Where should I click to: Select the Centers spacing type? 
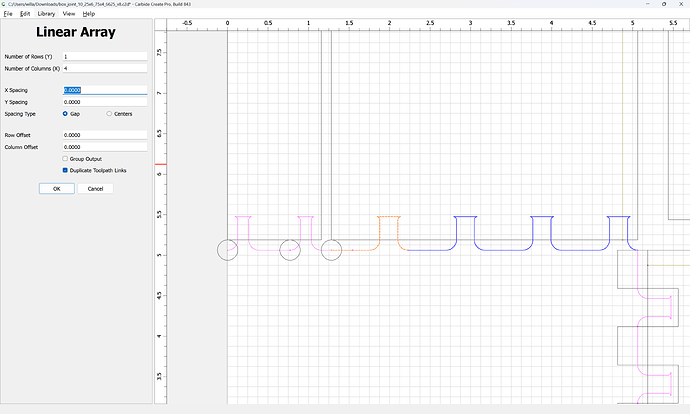coord(109,114)
